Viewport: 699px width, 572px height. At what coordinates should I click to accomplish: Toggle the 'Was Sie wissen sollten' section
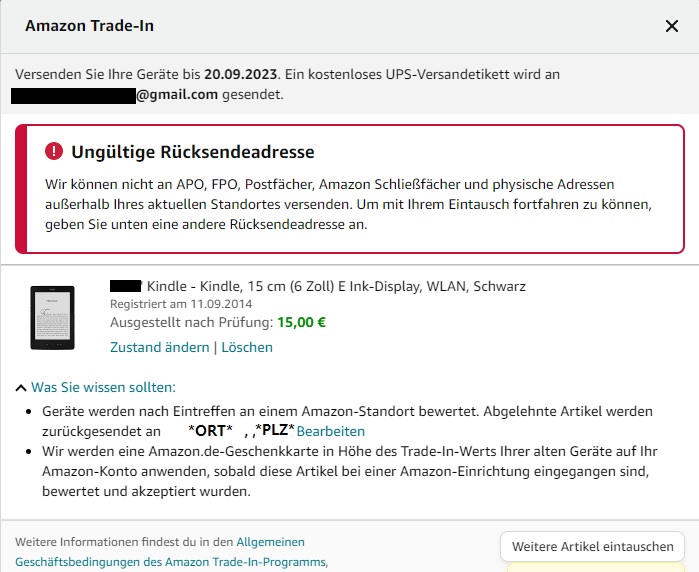pos(103,387)
